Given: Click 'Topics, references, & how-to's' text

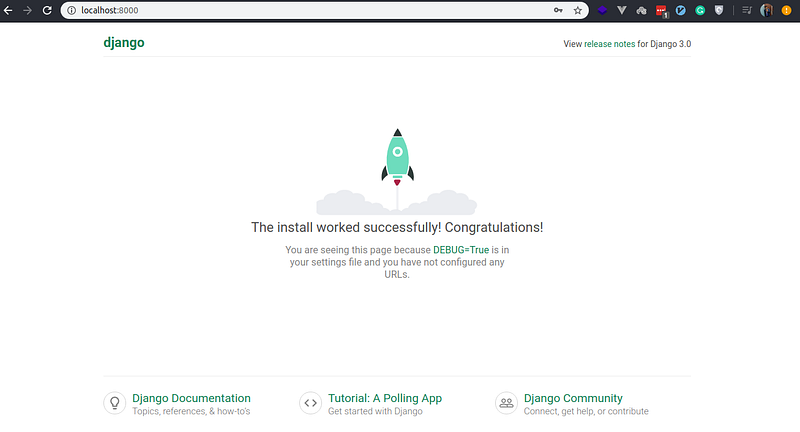Looking at the screenshot, I should point(191,411).
